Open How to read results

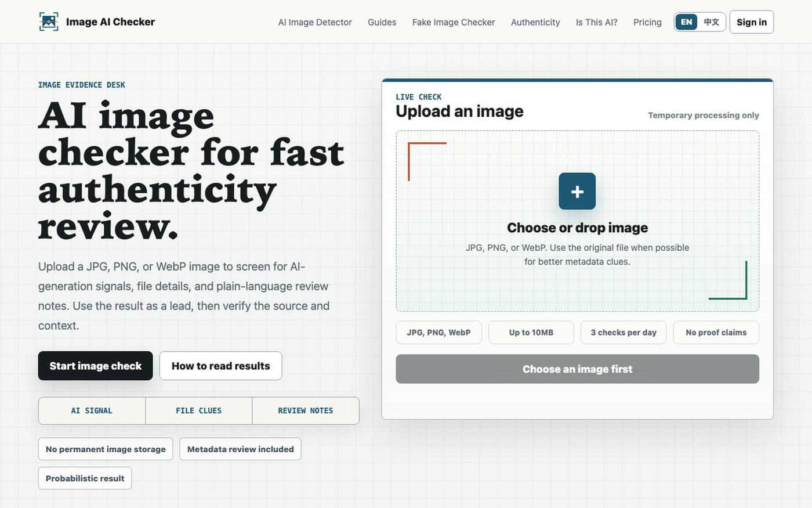(221, 366)
